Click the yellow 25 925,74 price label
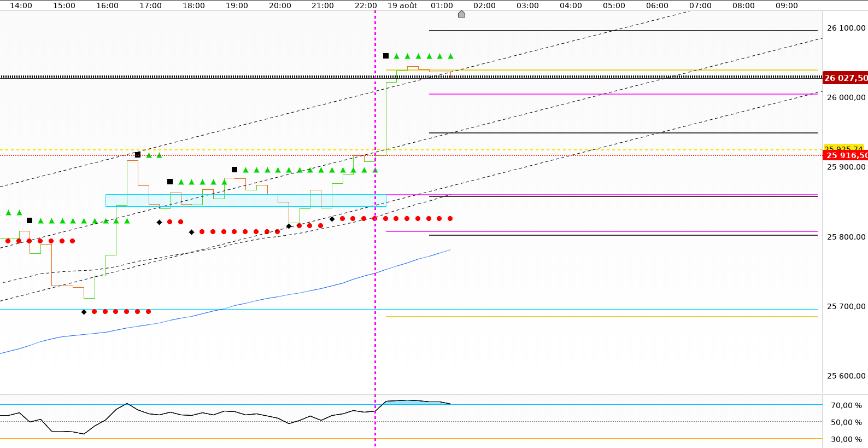Image resolution: width=868 pixels, height=448 pixels. click(843, 148)
